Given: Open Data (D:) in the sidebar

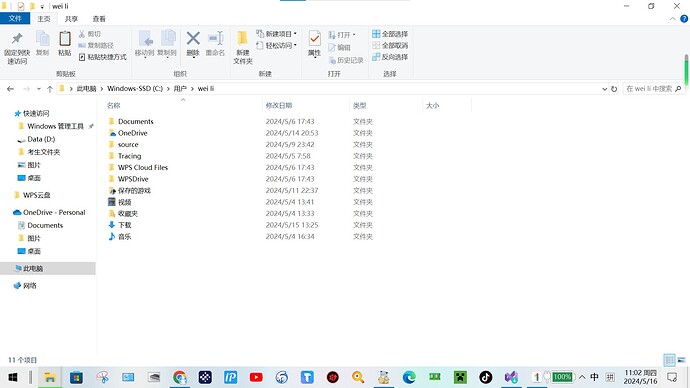Looking at the screenshot, I should click(x=41, y=139).
